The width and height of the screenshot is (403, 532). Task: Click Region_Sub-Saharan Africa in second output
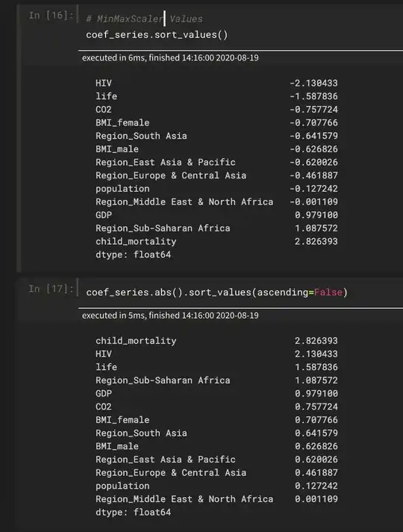[x=163, y=381]
